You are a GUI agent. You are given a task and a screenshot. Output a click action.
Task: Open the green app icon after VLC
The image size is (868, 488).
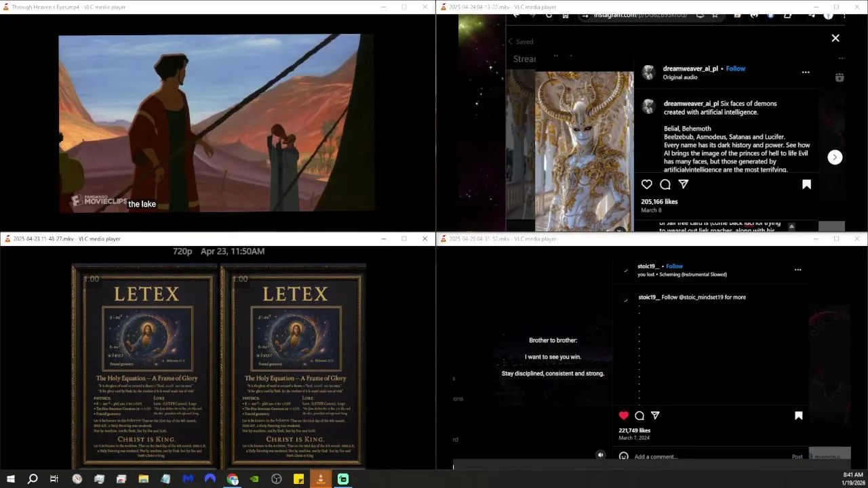click(x=343, y=479)
